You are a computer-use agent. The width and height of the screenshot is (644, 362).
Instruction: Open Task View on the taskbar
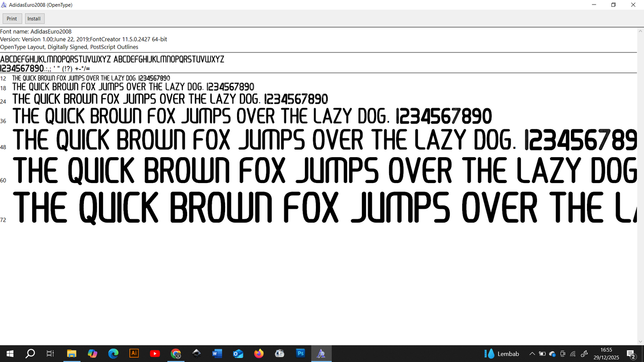(50, 354)
